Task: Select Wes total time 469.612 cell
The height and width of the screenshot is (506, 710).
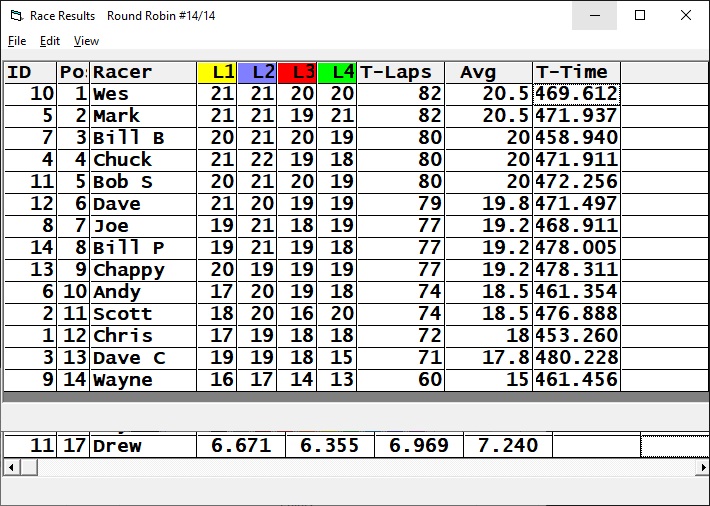Action: pyautogui.click(x=576, y=94)
